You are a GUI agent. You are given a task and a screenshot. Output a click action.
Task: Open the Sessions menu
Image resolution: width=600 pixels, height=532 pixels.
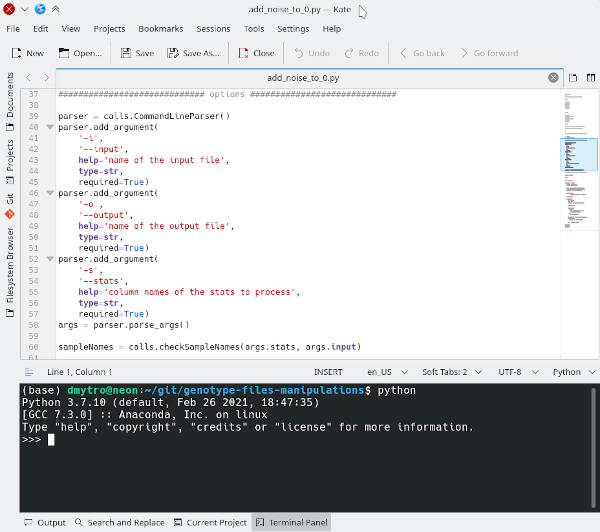[x=213, y=29]
